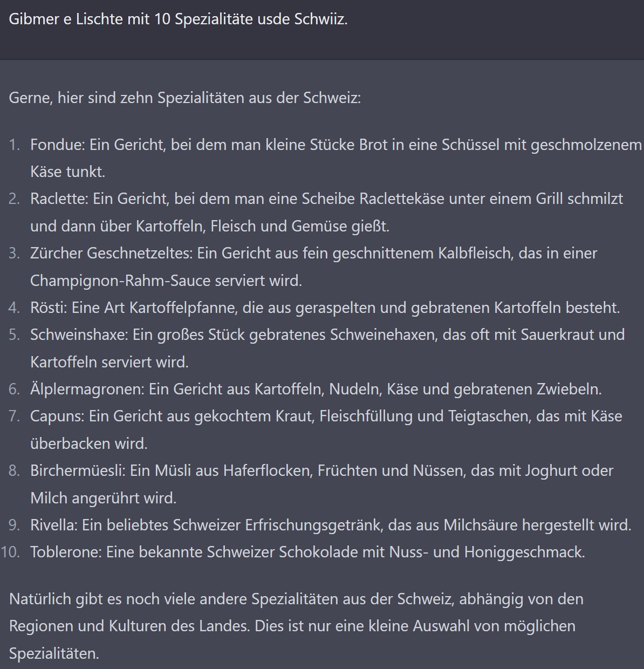Click the user prompt 'Gibmer e Lischte' message
Screen dimensions: 644x669
(x=178, y=19)
